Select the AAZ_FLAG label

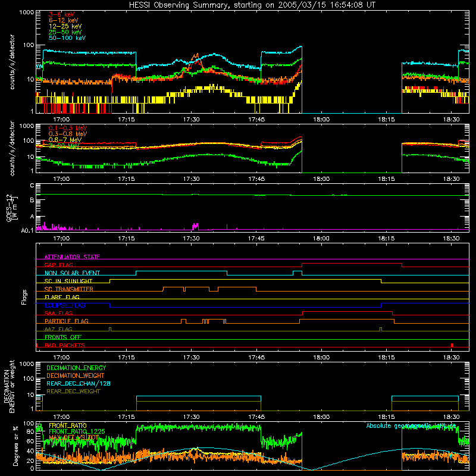(x=58, y=329)
